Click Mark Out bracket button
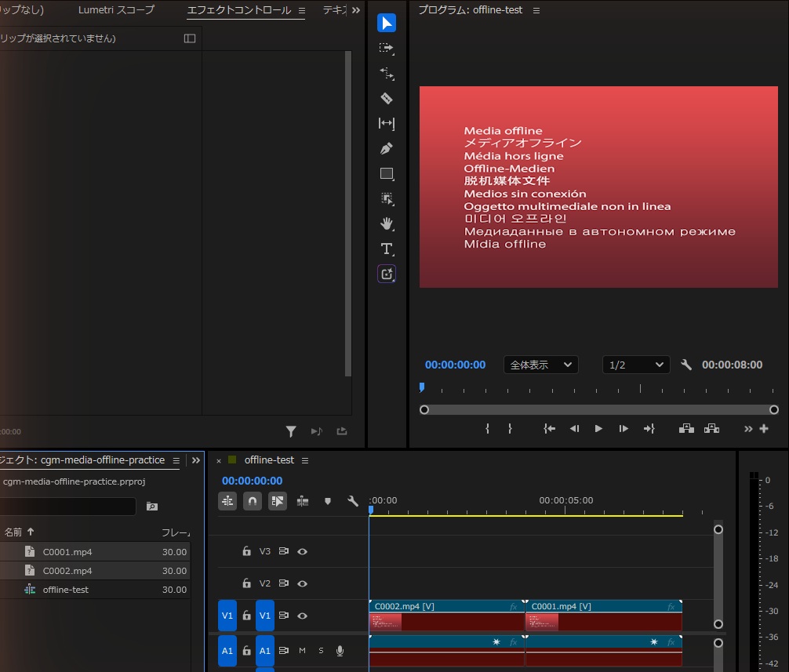789x672 pixels. click(x=511, y=429)
